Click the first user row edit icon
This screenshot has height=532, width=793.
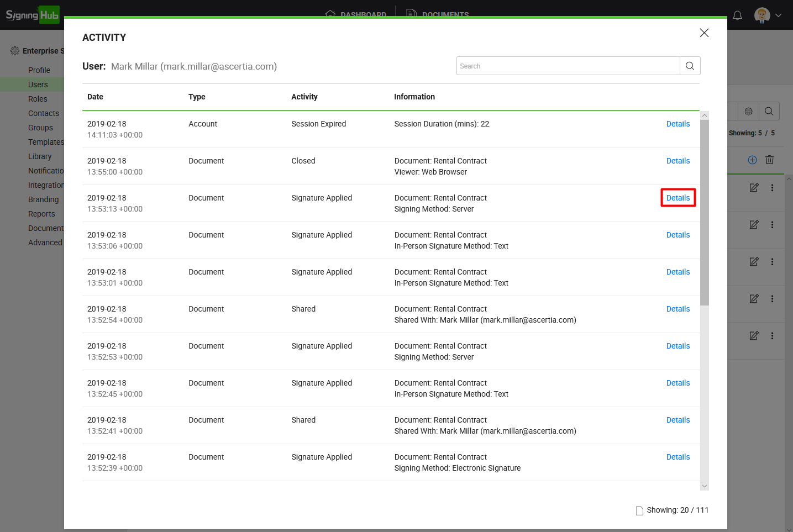pyautogui.click(x=754, y=188)
